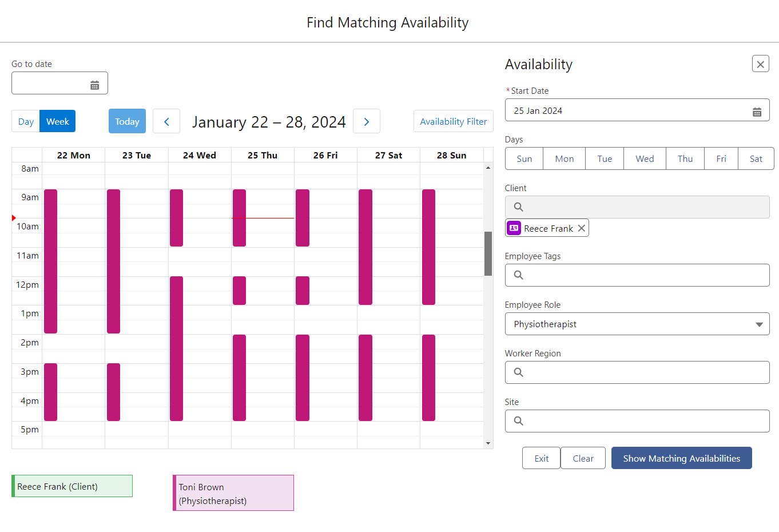Select the Week view tab
The height and width of the screenshot is (532, 779).
click(x=57, y=121)
